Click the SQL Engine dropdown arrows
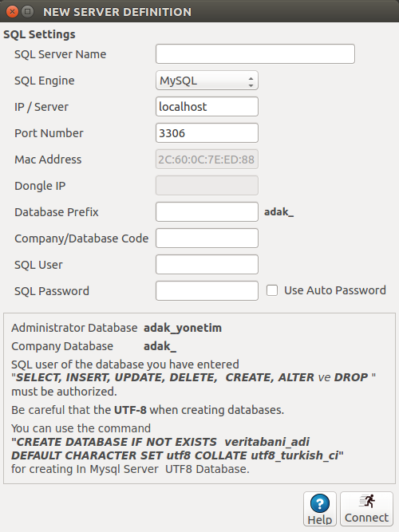399x532 pixels. pos(251,81)
